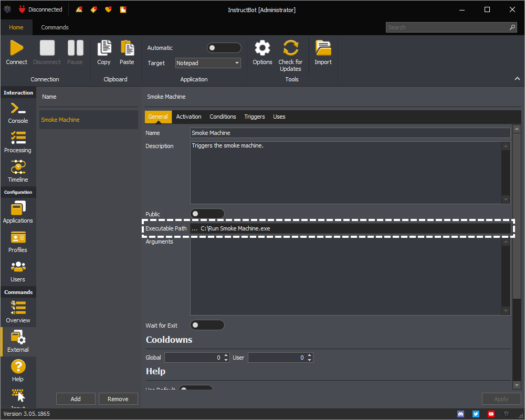
Task: Click the Add button
Action: [76, 399]
